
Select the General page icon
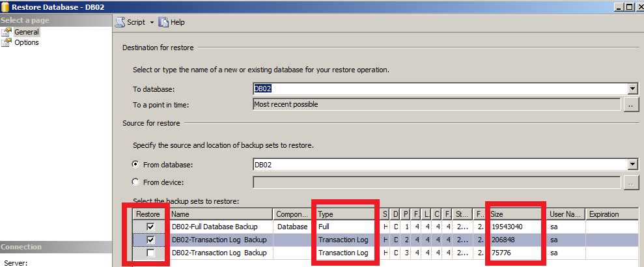coord(7,32)
